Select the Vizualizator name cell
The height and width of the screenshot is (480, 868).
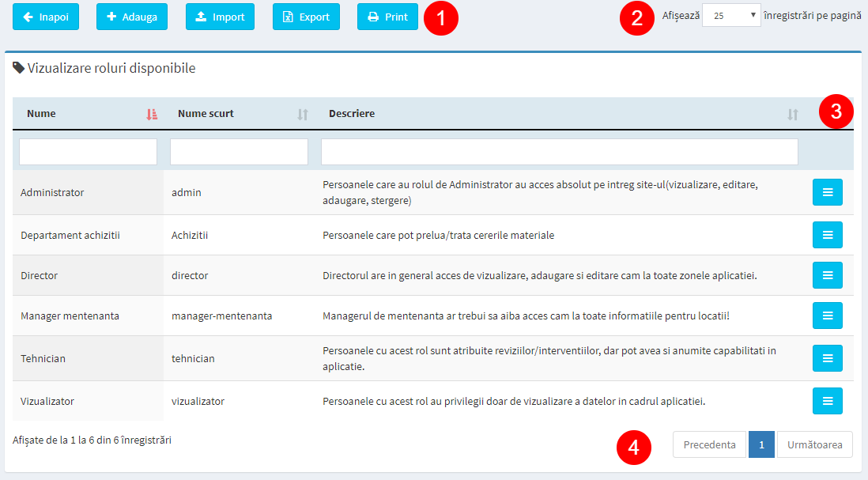pos(88,401)
